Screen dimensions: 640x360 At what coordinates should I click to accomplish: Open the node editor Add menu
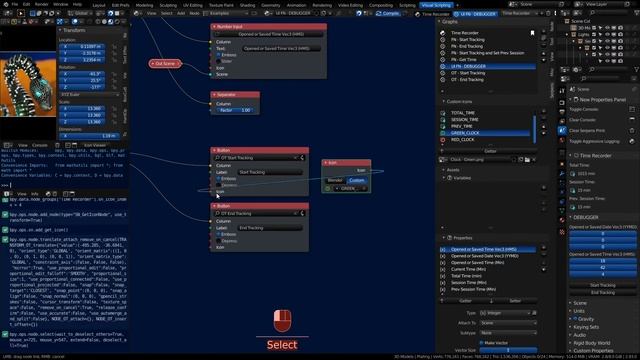[181, 13]
